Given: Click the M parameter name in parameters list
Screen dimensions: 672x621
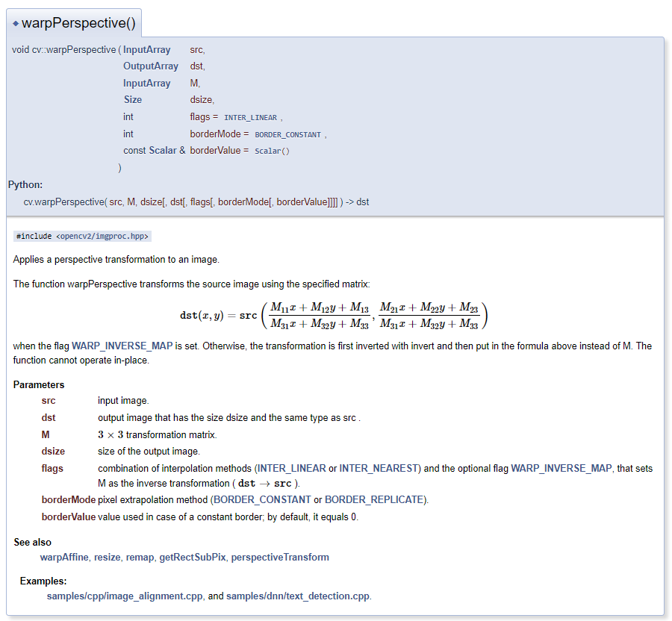Looking at the screenshot, I should 46,434.
